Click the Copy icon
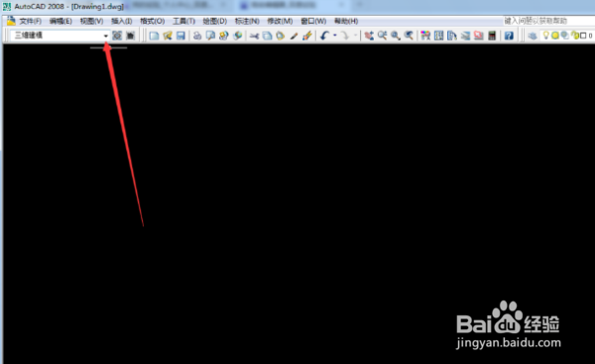This screenshot has width=595, height=364. pyautogui.click(x=267, y=36)
